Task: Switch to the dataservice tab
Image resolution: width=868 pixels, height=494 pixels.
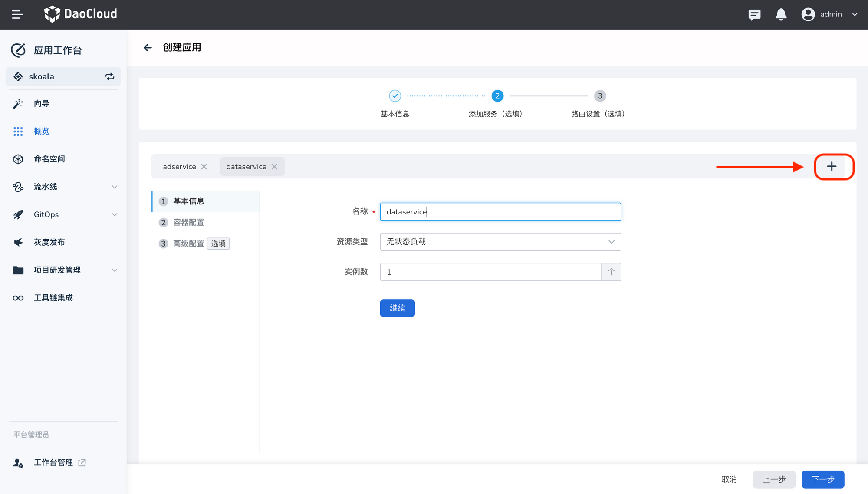Action: click(246, 167)
